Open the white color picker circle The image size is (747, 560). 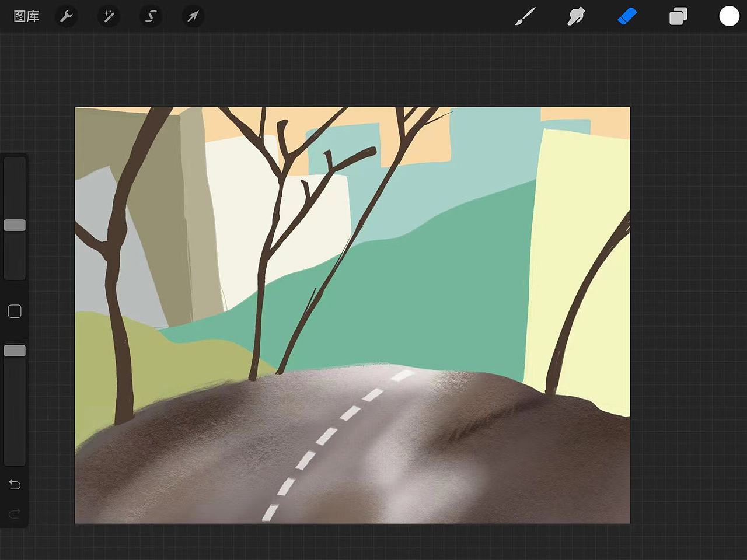tap(729, 16)
